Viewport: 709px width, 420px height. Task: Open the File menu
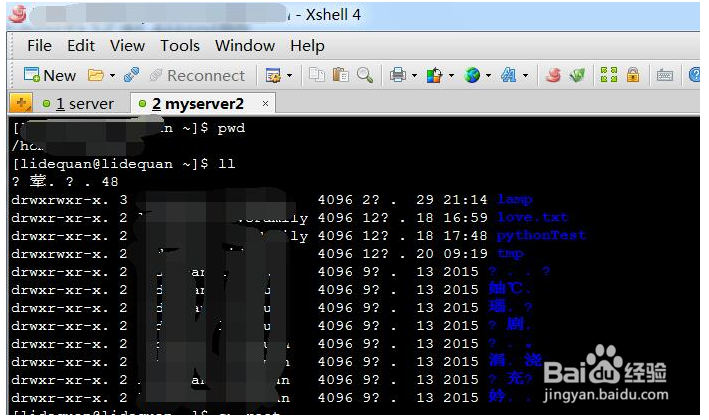[39, 46]
